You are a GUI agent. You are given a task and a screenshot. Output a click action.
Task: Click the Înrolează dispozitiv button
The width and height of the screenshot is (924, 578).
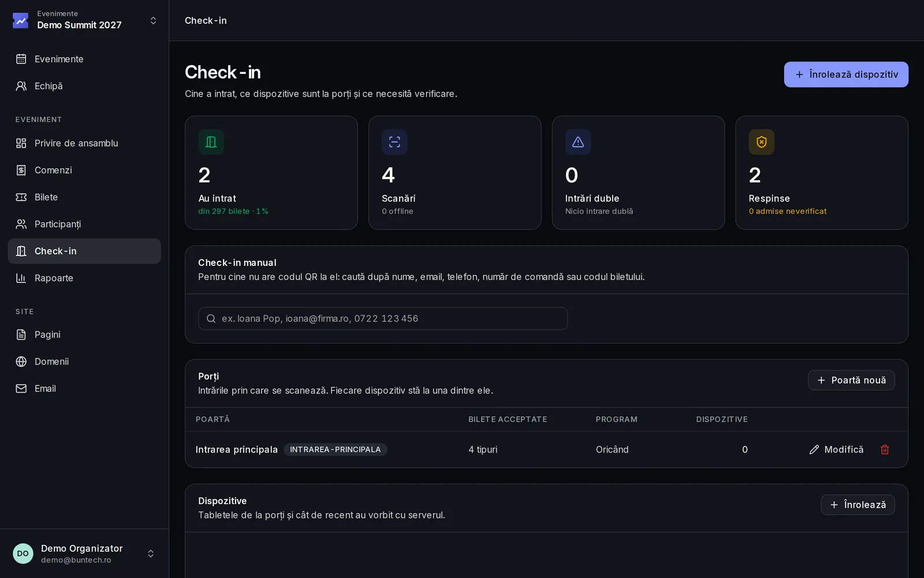846,75
